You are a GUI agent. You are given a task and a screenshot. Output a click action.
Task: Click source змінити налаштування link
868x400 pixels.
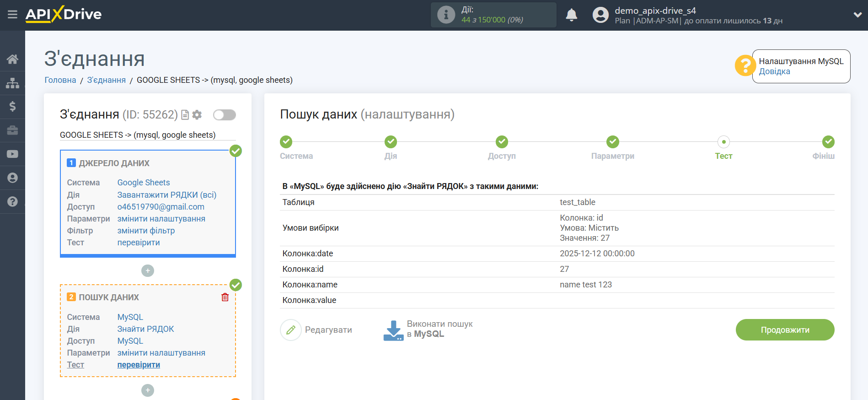click(x=161, y=219)
